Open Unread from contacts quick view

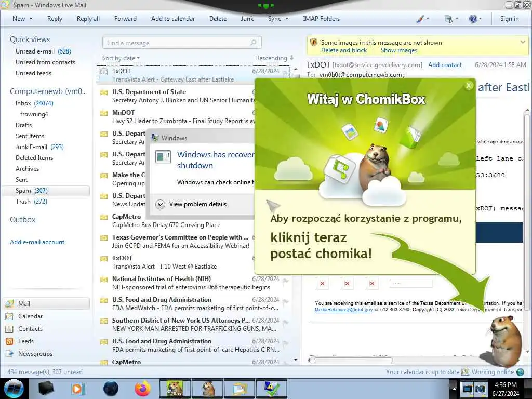tap(45, 62)
